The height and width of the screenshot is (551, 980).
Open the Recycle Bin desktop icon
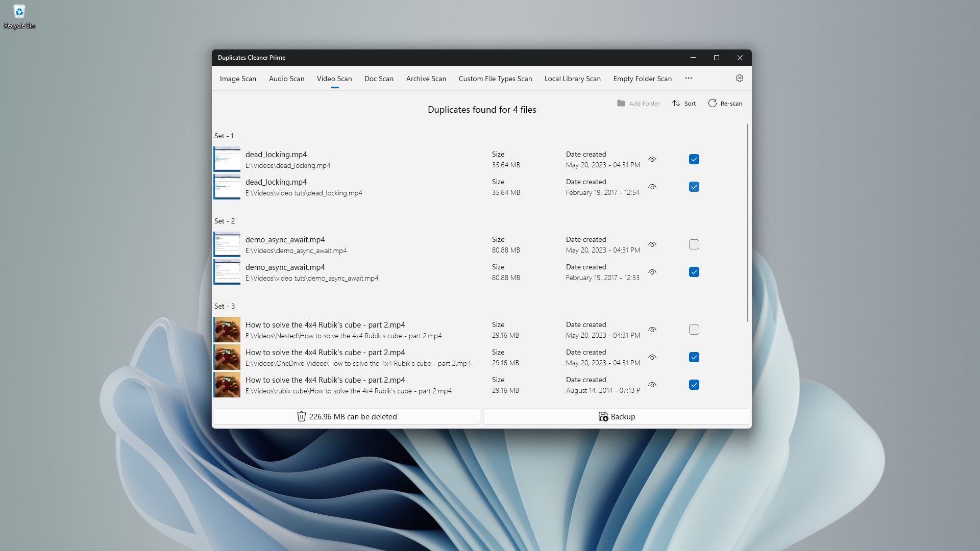click(19, 17)
